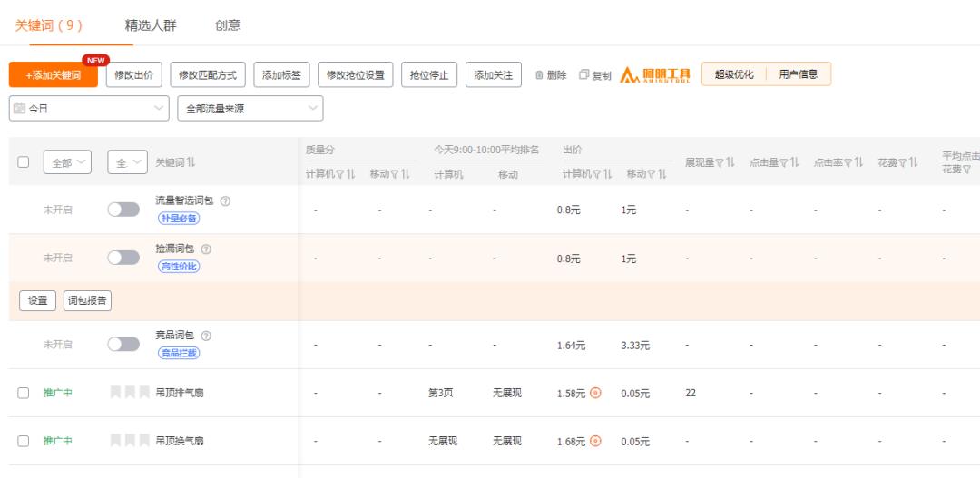
Task: Tick the select-all checkbox in table header
Action: click(x=24, y=162)
